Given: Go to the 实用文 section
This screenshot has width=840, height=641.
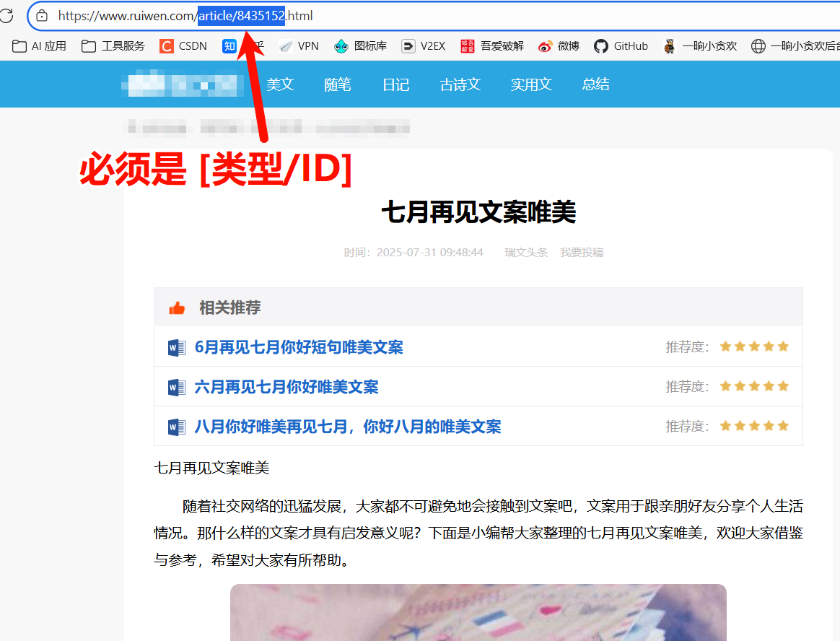Looking at the screenshot, I should [x=531, y=84].
